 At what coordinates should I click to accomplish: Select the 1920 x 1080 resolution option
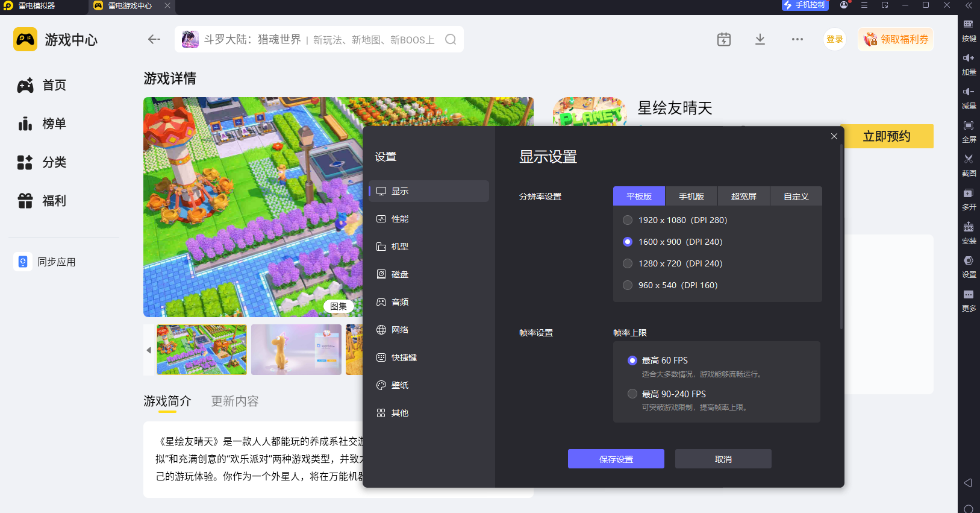click(x=628, y=220)
